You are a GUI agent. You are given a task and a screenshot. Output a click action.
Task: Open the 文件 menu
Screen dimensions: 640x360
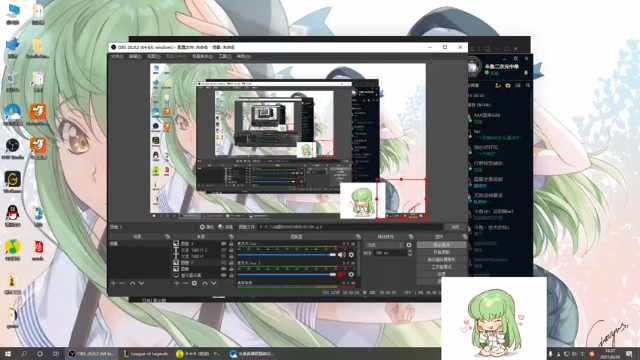click(117, 56)
